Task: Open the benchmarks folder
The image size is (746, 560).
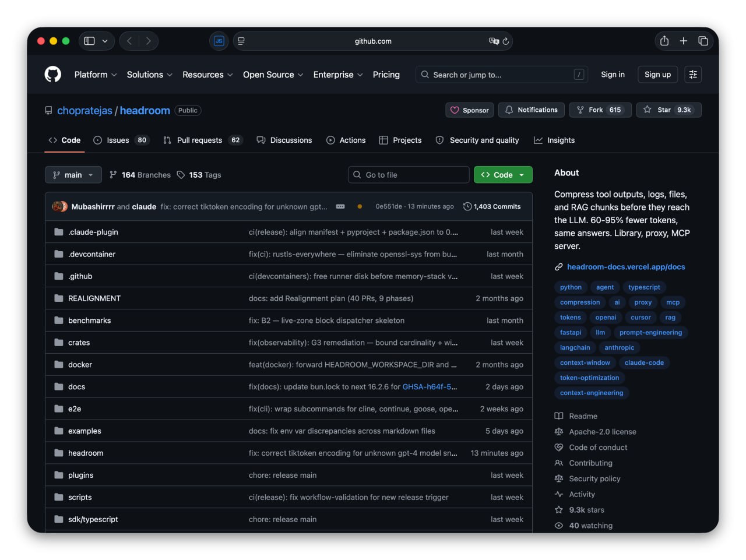Action: 89,320
